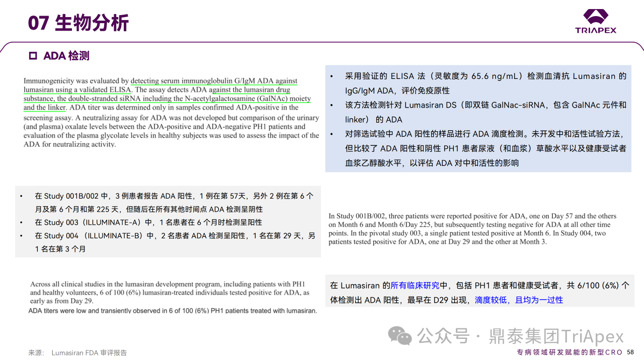The height and width of the screenshot is (362, 644).
Task: Click the 鼎泰集团TriApex watermark text
Action: [x=556, y=336]
